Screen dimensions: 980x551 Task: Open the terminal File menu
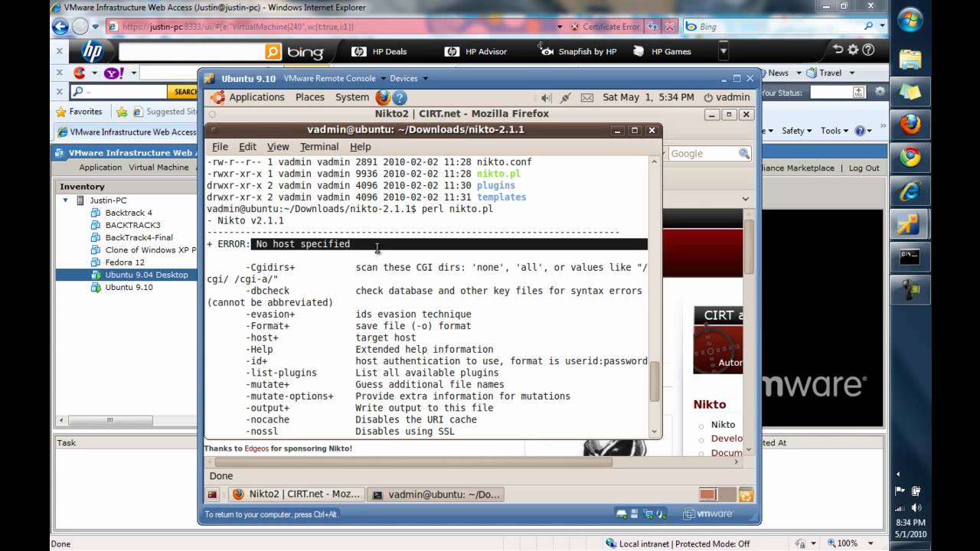[220, 147]
